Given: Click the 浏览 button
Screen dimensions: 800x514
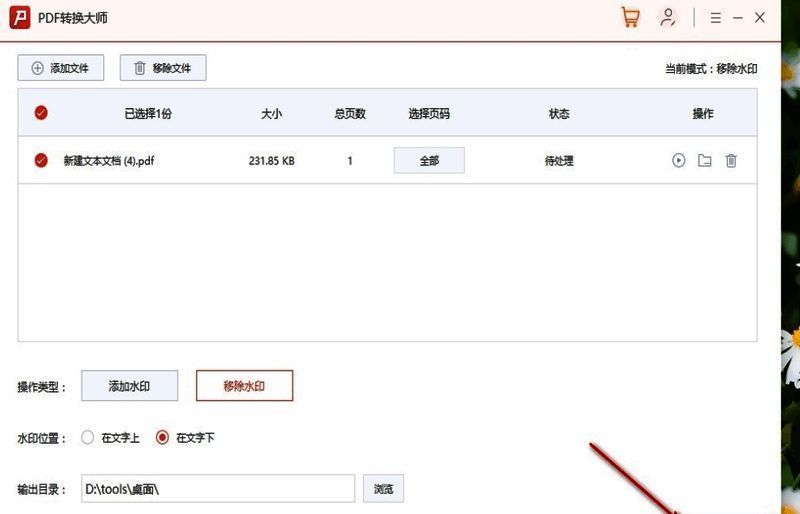Looking at the screenshot, I should point(383,489).
